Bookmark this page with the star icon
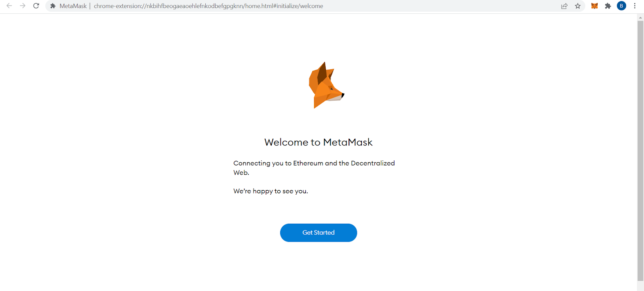644x291 pixels. point(578,6)
